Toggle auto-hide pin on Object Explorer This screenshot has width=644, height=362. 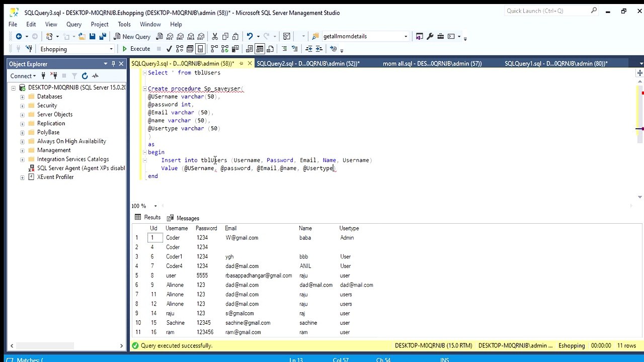point(113,64)
